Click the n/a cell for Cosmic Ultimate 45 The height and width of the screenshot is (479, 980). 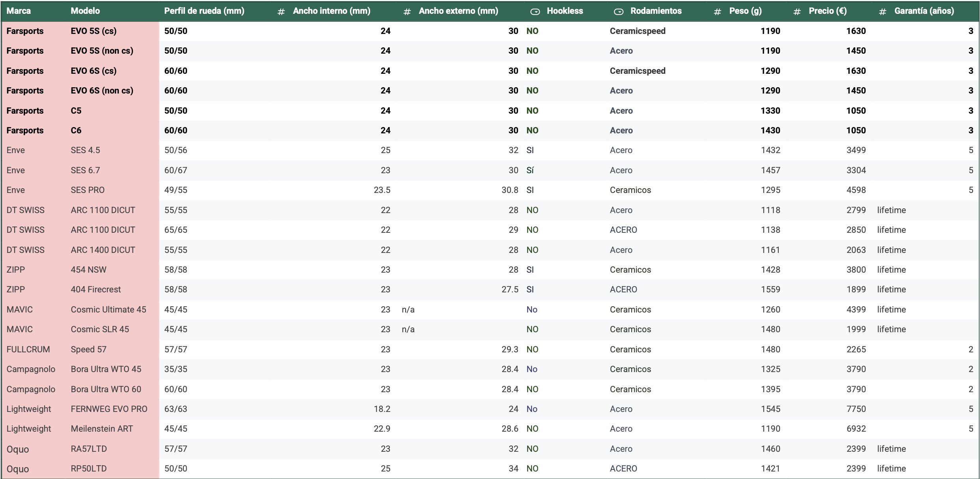(408, 310)
